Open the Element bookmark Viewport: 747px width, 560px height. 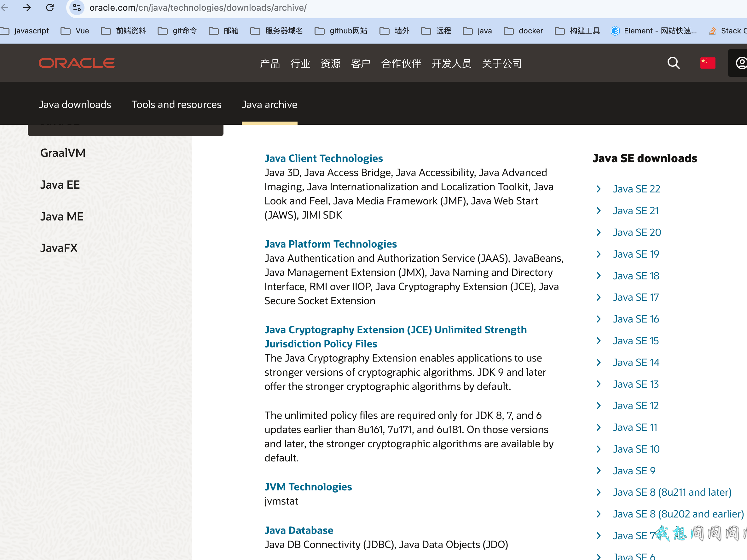[x=654, y=31]
